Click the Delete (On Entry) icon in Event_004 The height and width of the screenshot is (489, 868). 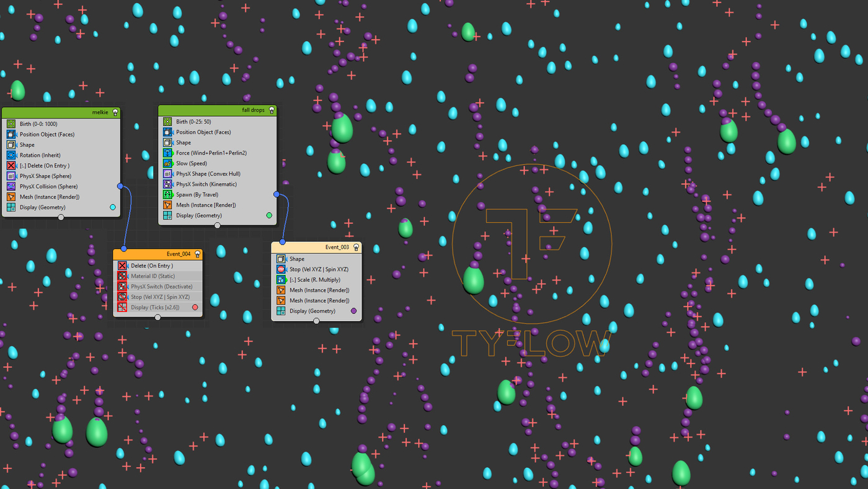[x=122, y=266]
